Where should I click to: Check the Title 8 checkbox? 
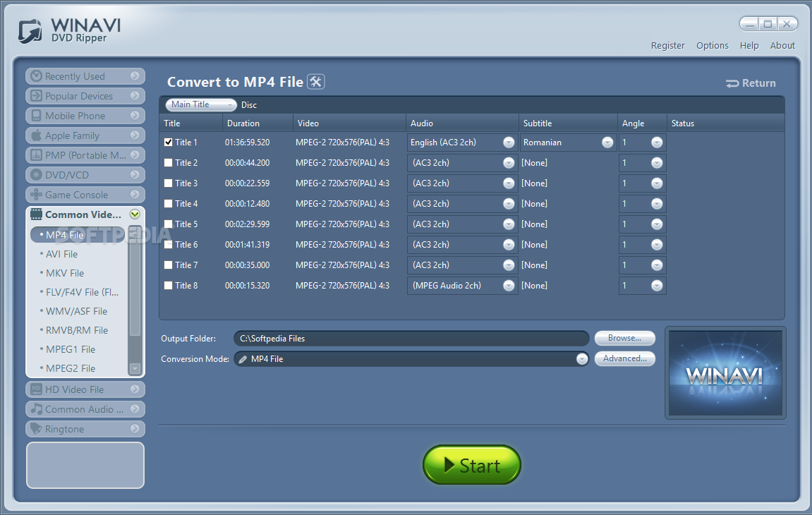click(169, 286)
